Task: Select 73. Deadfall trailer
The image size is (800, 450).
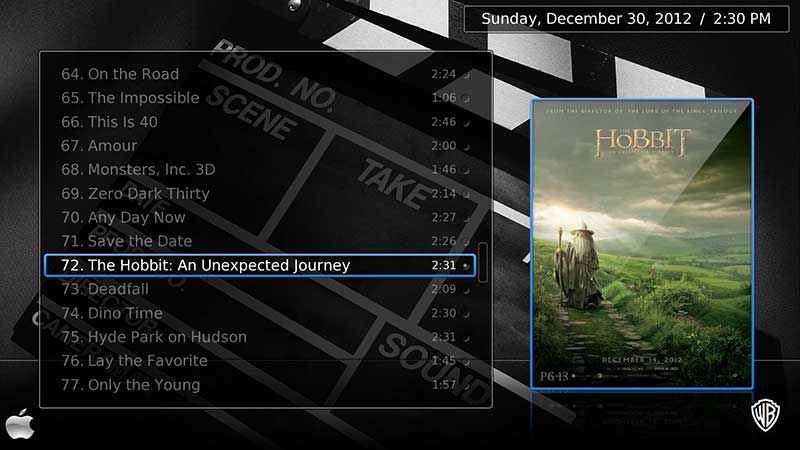Action: [260, 289]
